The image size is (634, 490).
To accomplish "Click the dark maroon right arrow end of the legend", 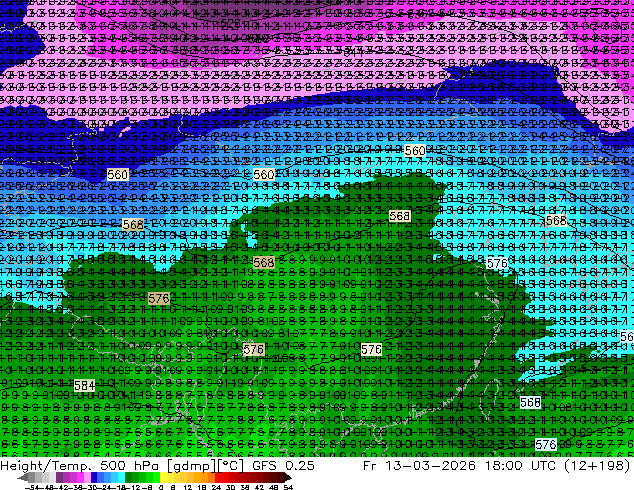I will [287, 477].
